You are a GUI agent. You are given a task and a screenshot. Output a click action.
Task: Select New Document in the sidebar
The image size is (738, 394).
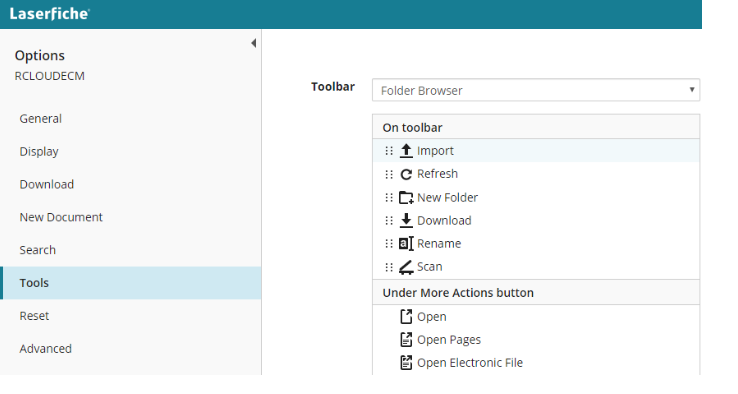[61, 217]
